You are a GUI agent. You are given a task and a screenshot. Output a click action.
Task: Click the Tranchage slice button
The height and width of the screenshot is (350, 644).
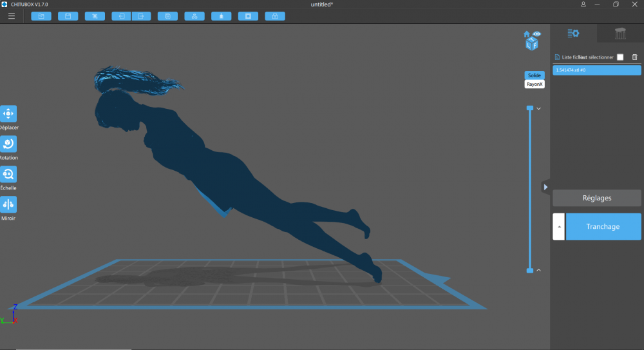[603, 227]
